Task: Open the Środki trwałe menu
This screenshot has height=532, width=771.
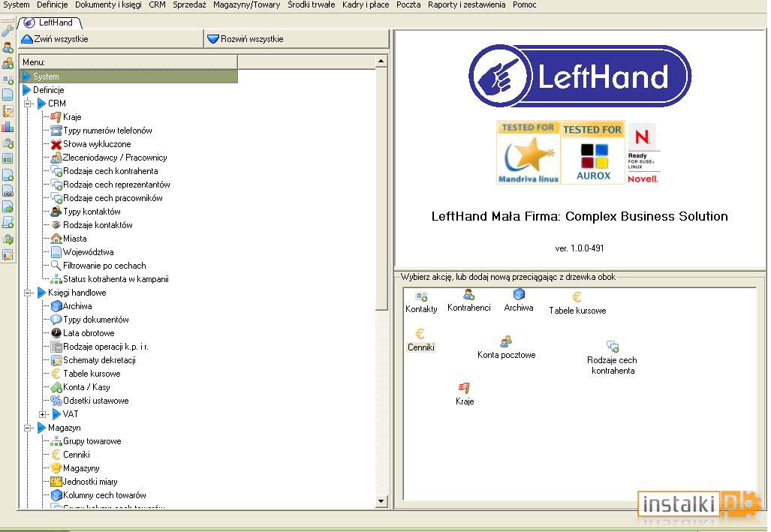Action: [x=312, y=5]
